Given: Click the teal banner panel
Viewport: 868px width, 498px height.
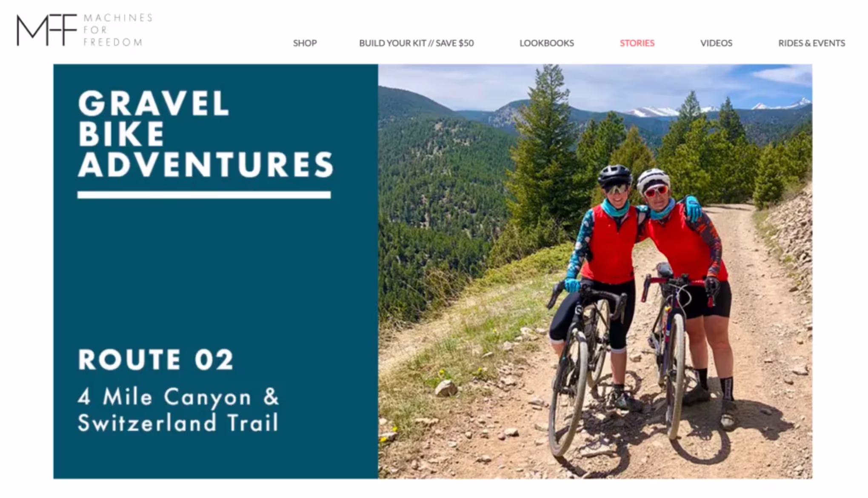Looking at the screenshot, I should pos(215,272).
